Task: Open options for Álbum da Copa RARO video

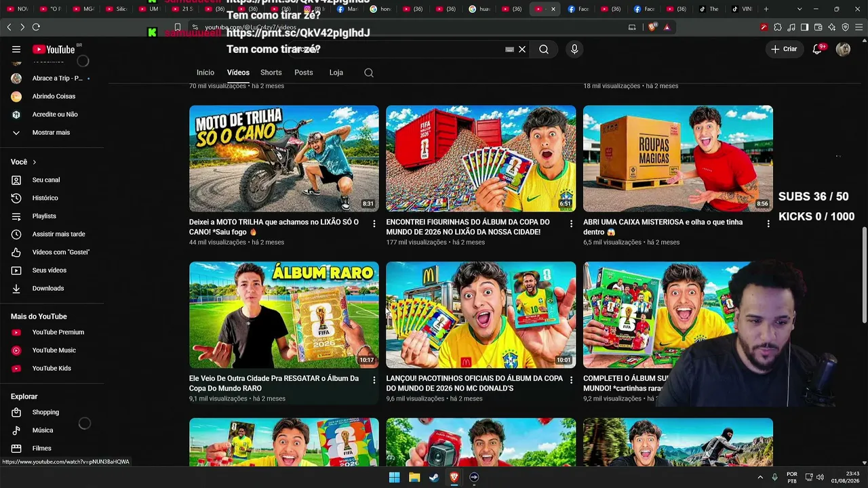Action: 374,380
